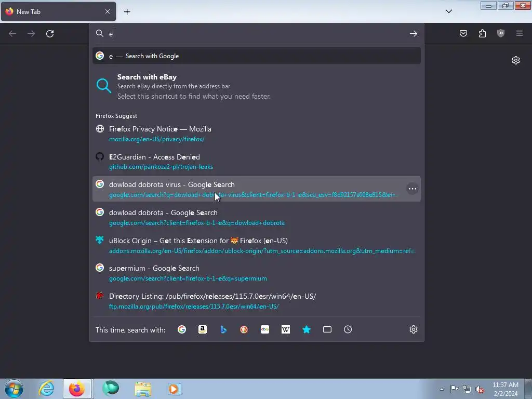The image size is (532, 399).
Task: Choose the Wikipedia search shortcut icon
Action: click(x=286, y=329)
